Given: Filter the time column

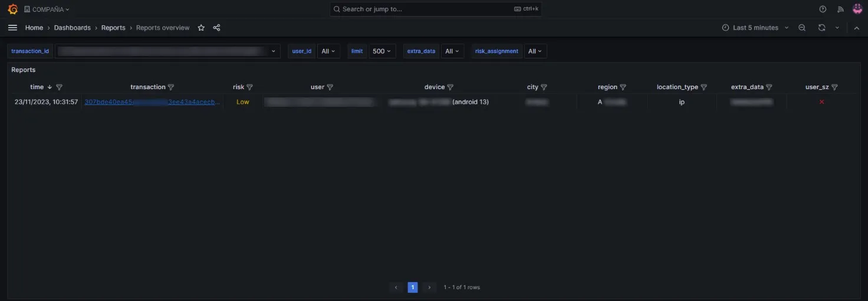Looking at the screenshot, I should pos(59,87).
